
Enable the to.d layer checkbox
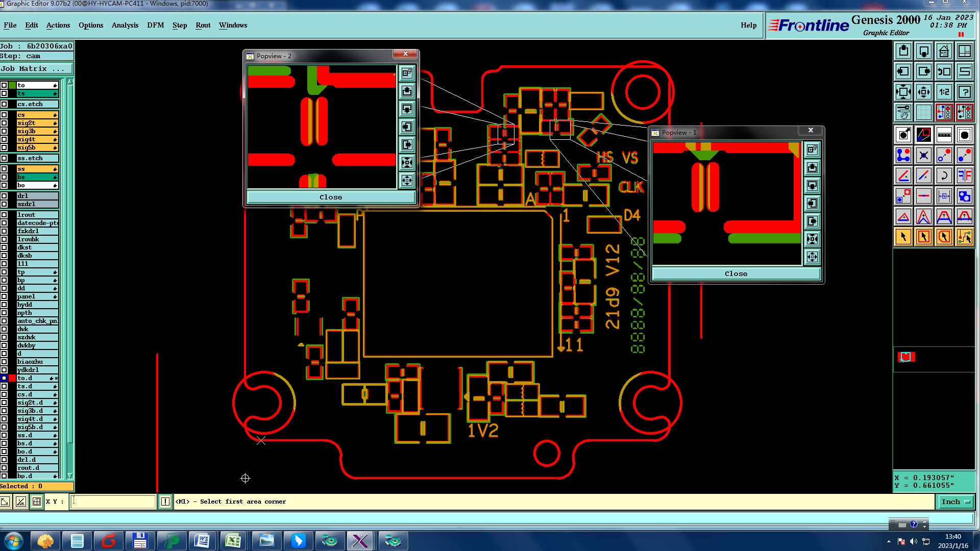4,378
